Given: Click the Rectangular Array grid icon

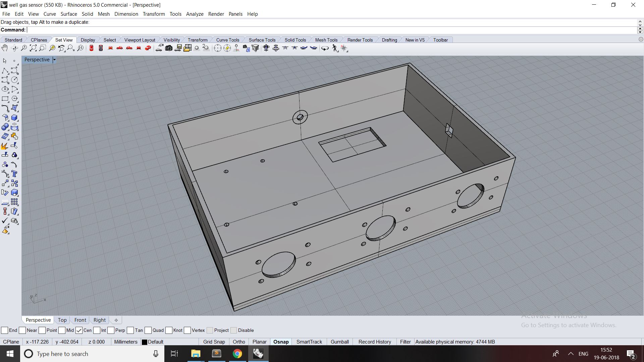Looking at the screenshot, I should point(14,202).
